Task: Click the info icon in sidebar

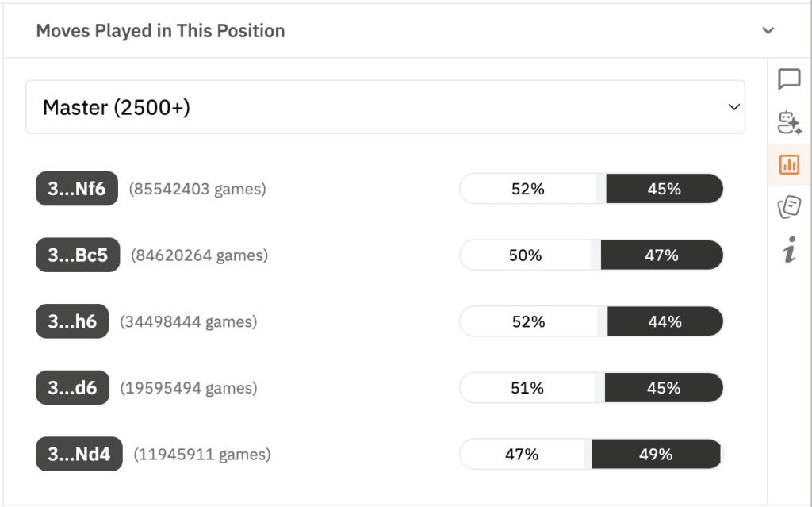Action: [x=789, y=250]
